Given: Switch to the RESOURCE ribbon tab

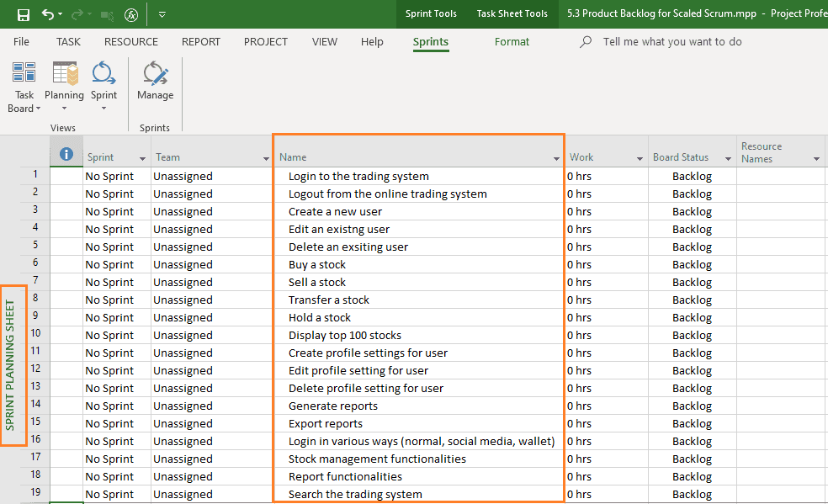Looking at the screenshot, I should click(x=131, y=42).
